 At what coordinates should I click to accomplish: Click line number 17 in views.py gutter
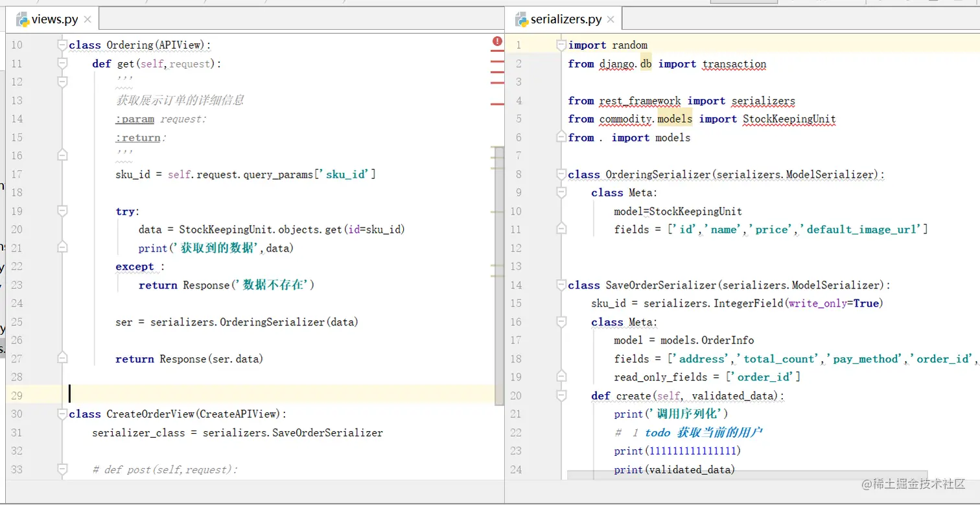17,174
